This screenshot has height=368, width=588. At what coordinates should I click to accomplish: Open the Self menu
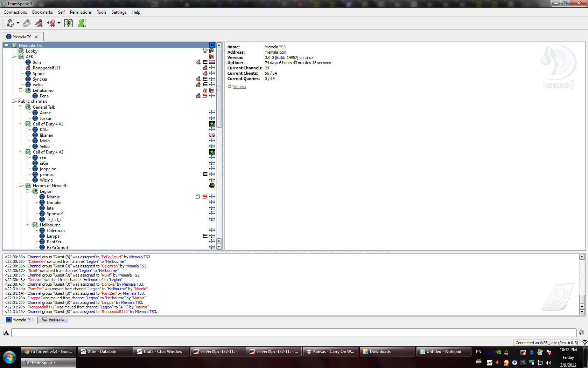point(61,12)
